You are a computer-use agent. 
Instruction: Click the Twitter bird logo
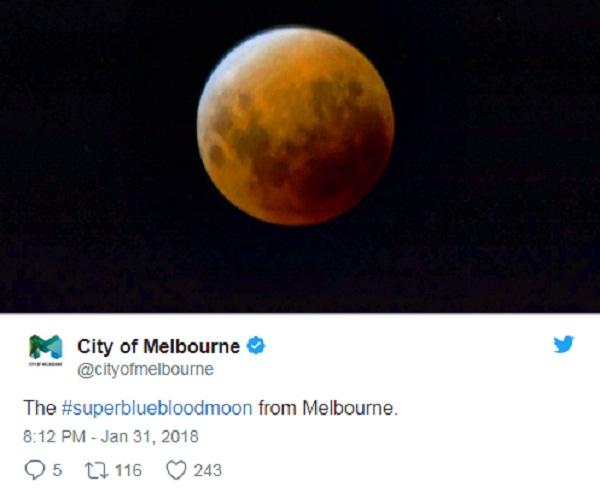pos(564,344)
